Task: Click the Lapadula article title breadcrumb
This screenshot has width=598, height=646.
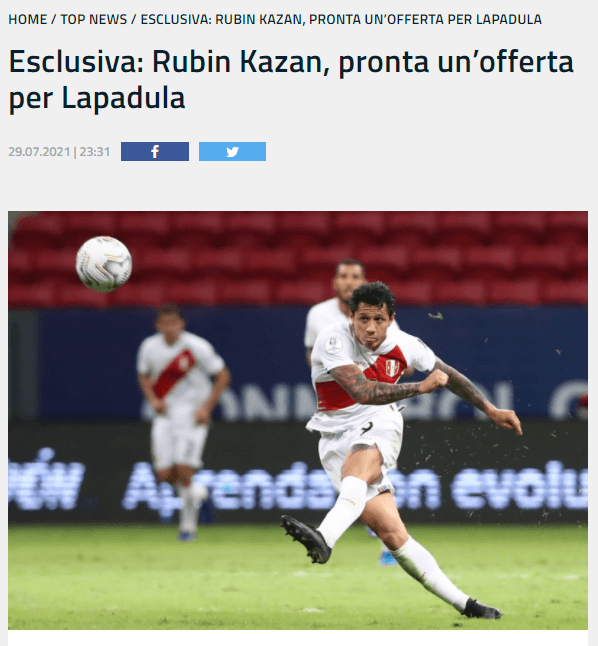Action: tap(341, 19)
